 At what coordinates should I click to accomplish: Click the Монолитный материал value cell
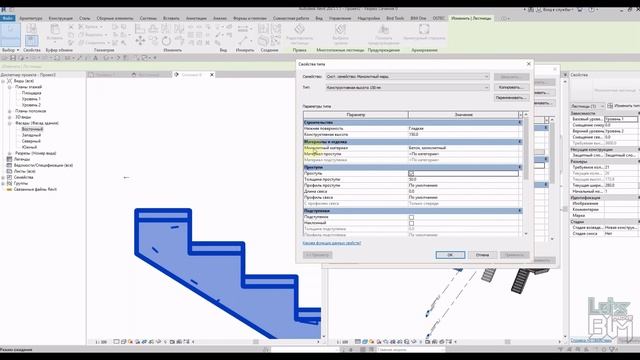463,148
